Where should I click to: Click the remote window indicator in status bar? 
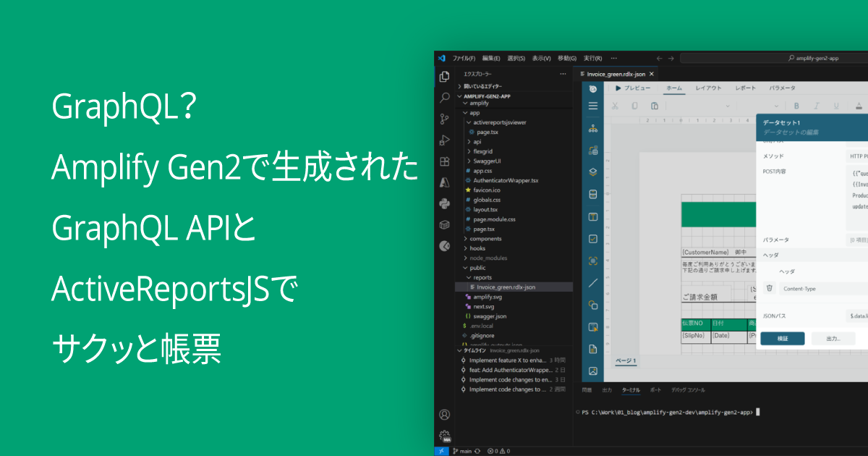[442, 451]
